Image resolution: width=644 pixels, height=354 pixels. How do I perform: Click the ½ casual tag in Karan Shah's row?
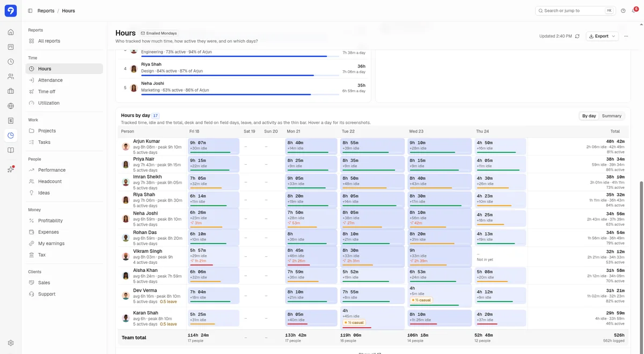(x=354, y=323)
